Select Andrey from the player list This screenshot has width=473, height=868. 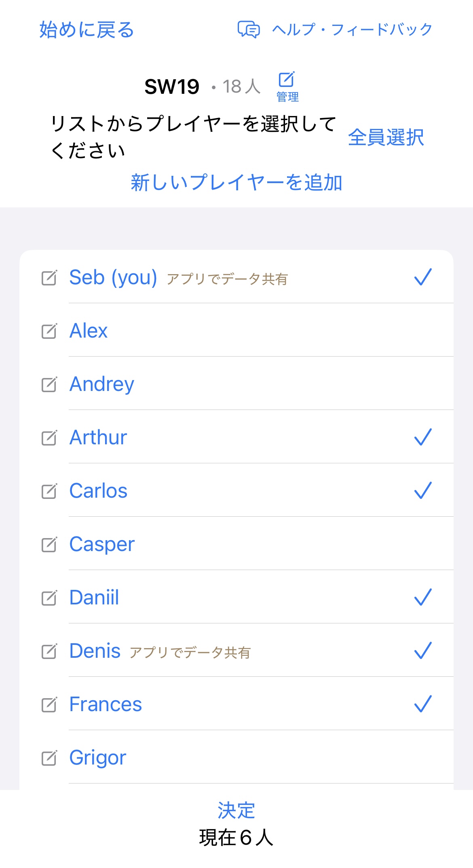point(101,384)
